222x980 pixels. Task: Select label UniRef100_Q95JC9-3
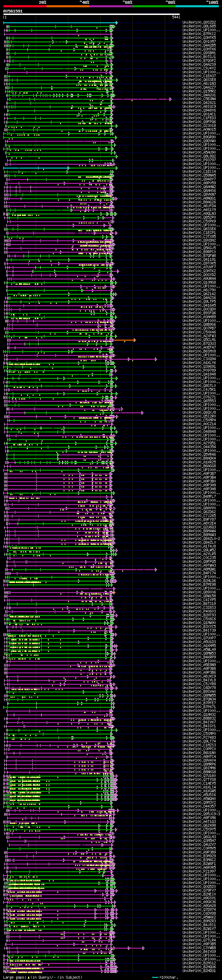201,814
